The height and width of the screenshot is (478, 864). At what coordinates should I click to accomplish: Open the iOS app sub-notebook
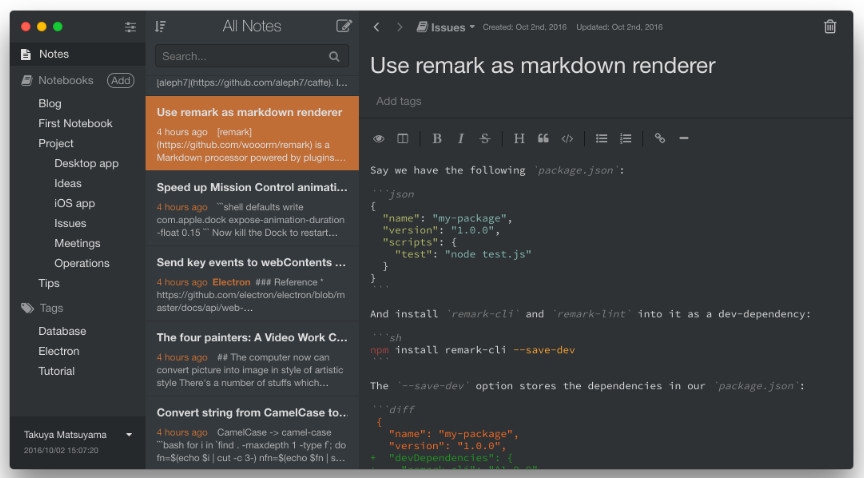coord(74,203)
